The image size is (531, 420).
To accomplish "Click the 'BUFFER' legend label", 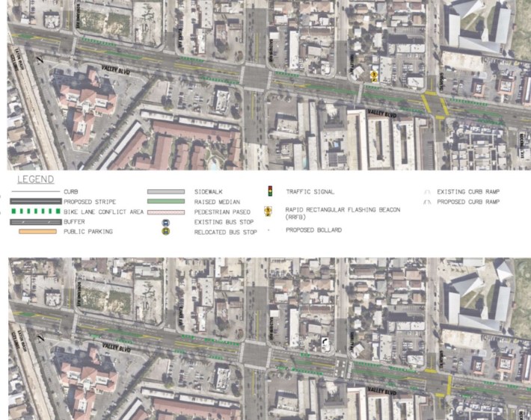I will pos(76,222).
